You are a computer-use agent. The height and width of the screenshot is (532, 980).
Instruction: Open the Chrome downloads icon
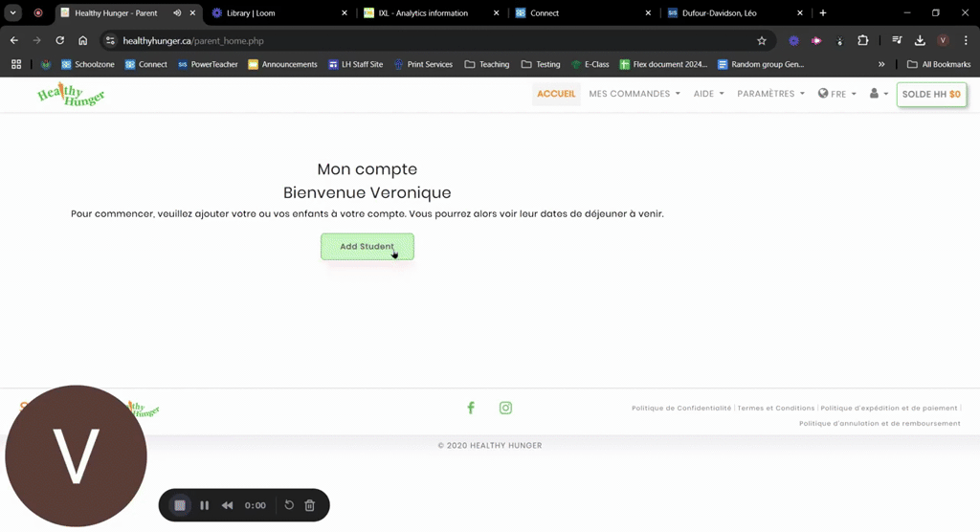coord(920,40)
